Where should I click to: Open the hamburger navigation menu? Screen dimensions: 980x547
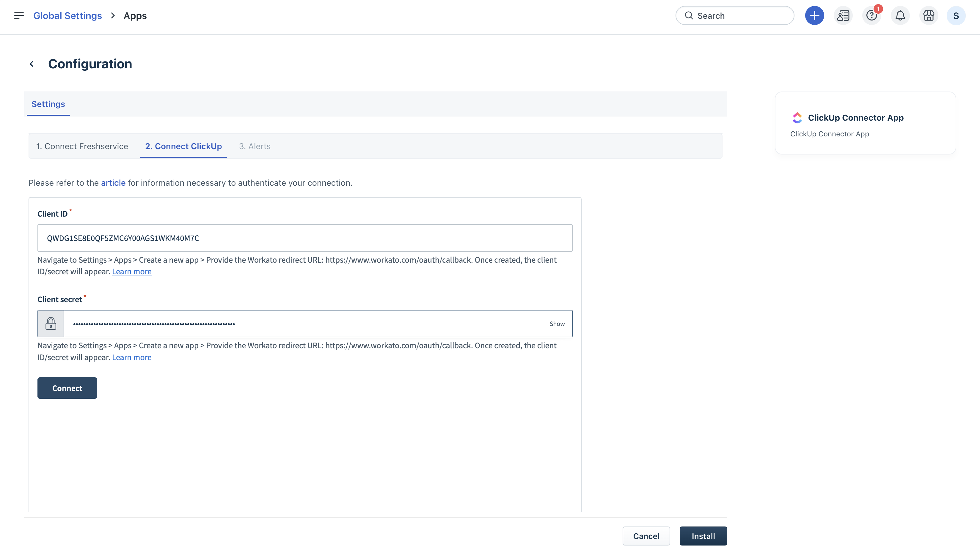click(19, 15)
